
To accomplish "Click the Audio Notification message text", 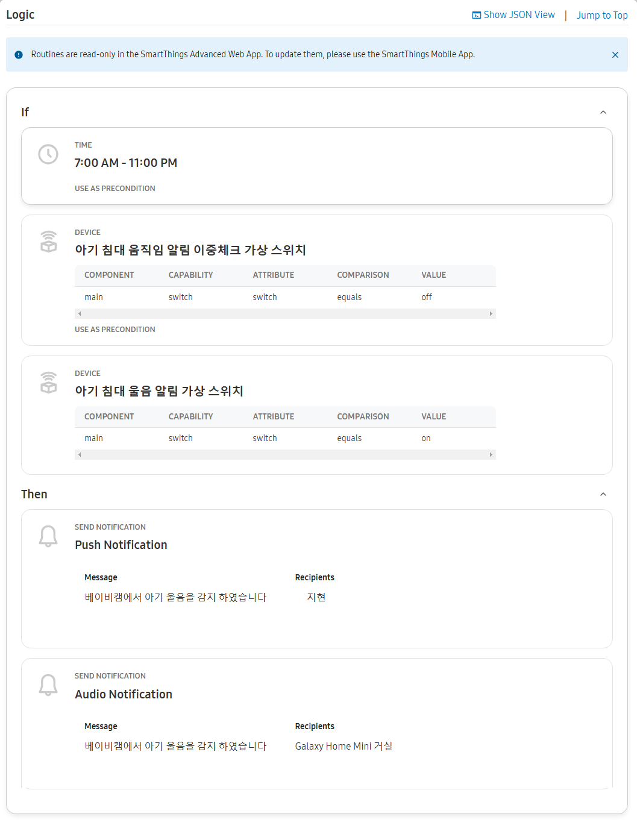I will 175,746.
